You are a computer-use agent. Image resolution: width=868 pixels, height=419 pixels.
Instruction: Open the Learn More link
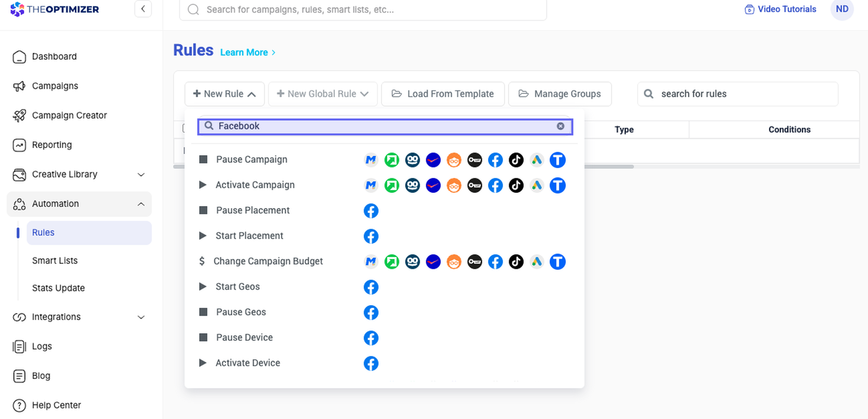coord(248,53)
